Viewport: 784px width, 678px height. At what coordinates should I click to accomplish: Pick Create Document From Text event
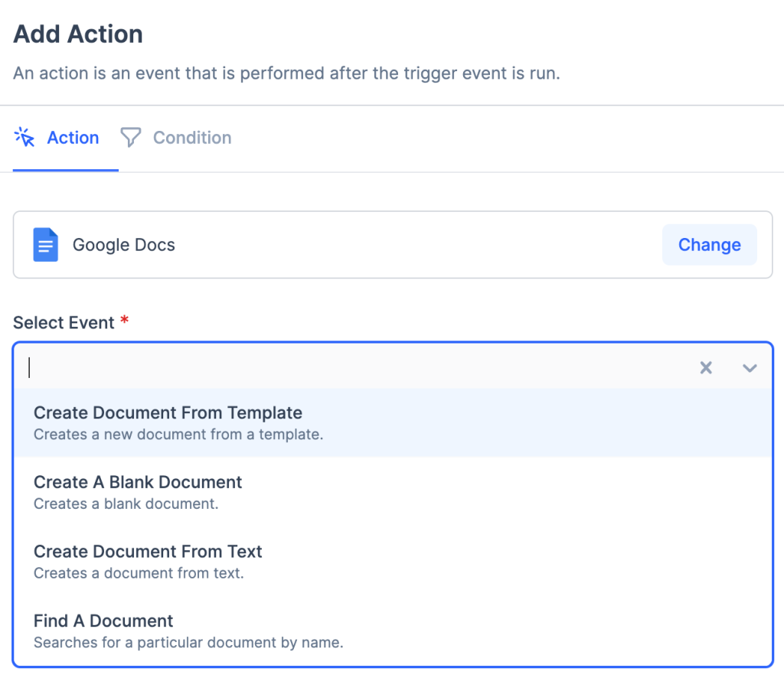coord(148,552)
